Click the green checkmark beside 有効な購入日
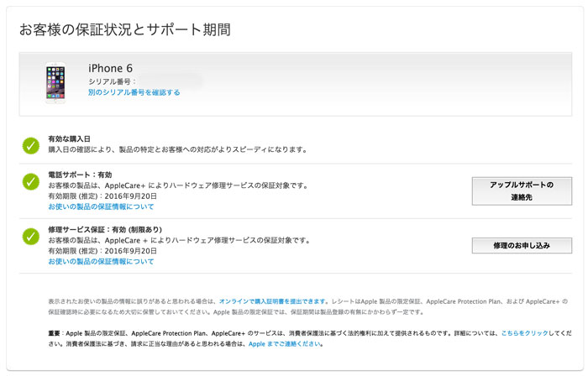Screen dimensions: 588x376 pos(31,146)
